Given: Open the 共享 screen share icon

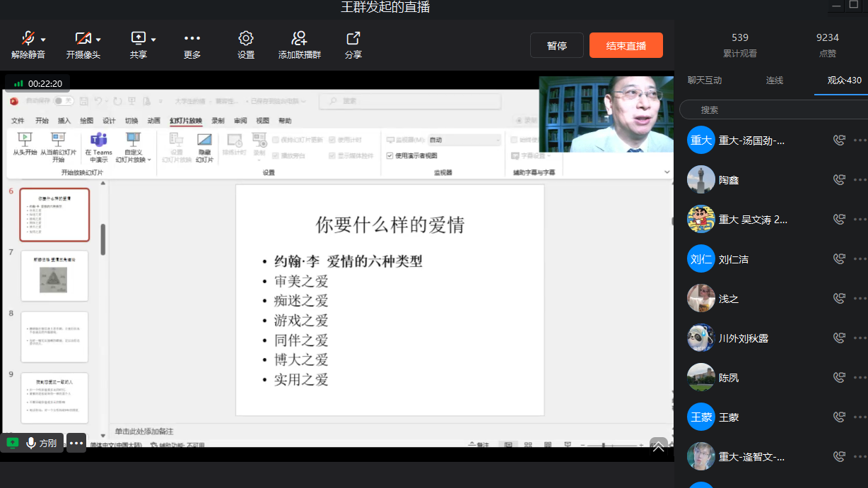Looking at the screenshot, I should click(138, 38).
